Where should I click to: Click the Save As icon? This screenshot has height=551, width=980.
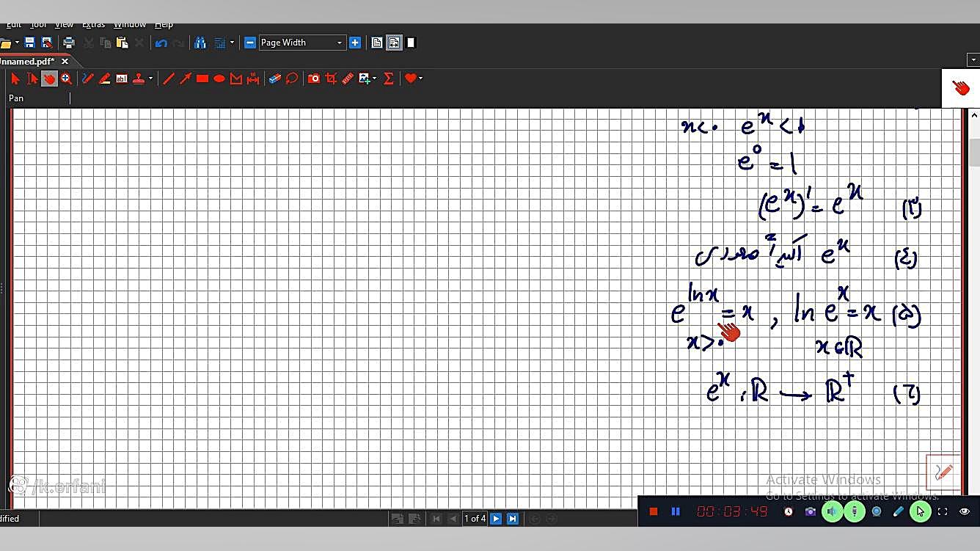(47, 43)
